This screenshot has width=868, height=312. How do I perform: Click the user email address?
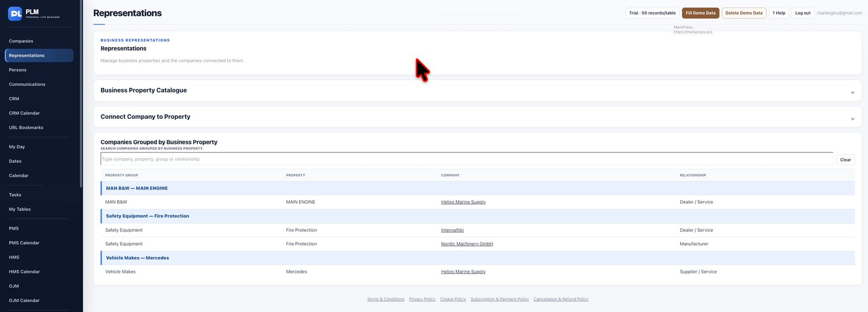click(839, 13)
